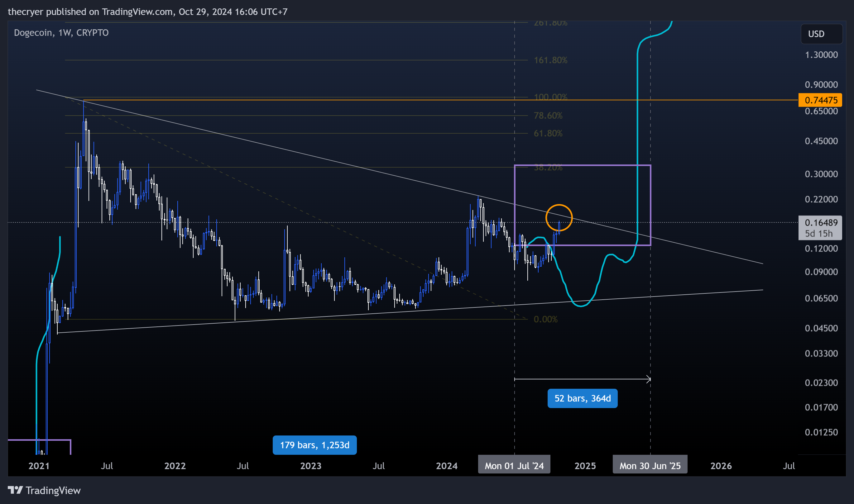The width and height of the screenshot is (854, 504).
Task: Click the 2021 label on time axis
Action: click(x=39, y=466)
